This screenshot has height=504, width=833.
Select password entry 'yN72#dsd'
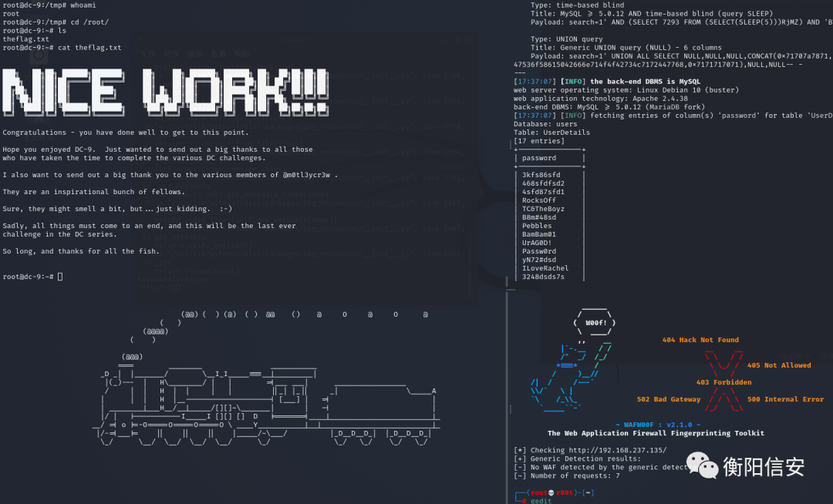tap(538, 260)
